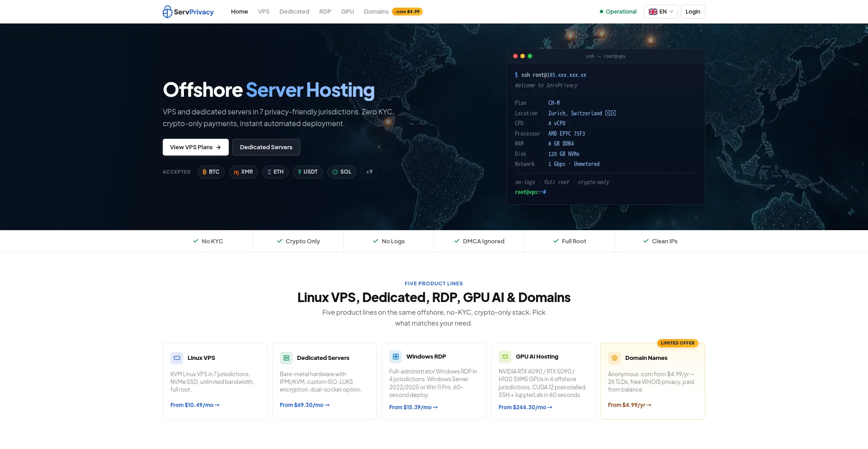Click the Windows RDP card title
Screen dimensions: 868x449
click(x=426, y=357)
